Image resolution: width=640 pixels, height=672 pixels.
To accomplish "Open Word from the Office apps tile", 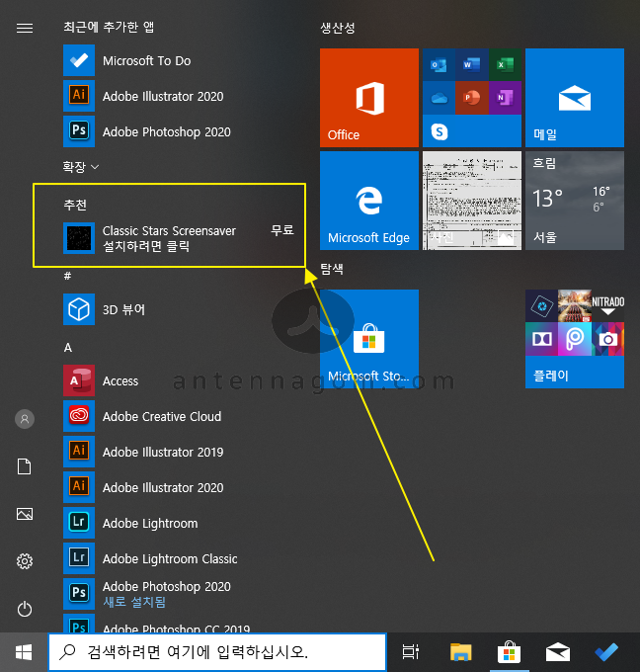I will [x=472, y=64].
